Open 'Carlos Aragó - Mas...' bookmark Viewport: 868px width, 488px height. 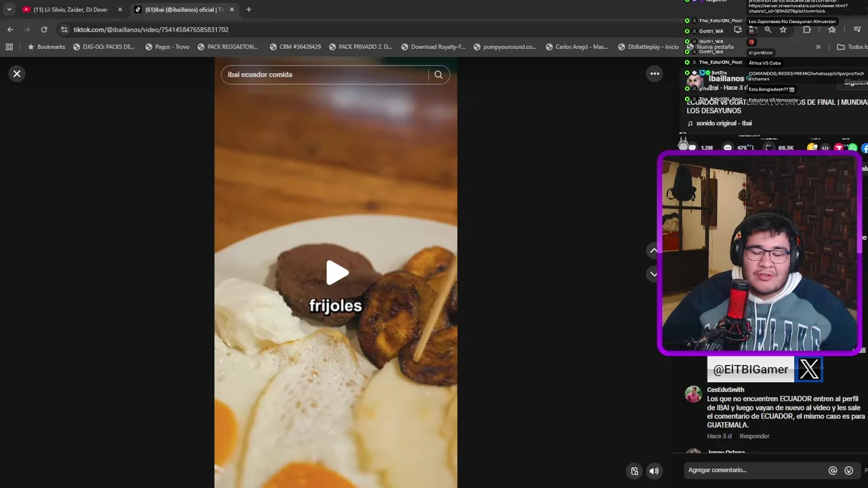click(x=576, y=47)
